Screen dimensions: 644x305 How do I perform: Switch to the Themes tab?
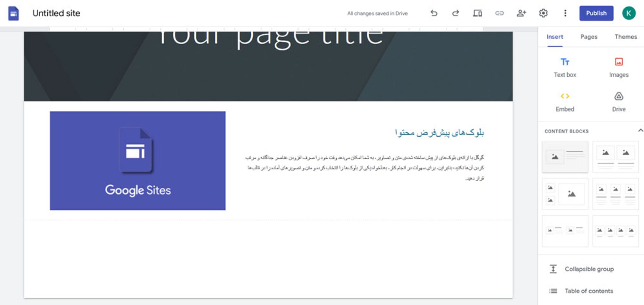626,37
